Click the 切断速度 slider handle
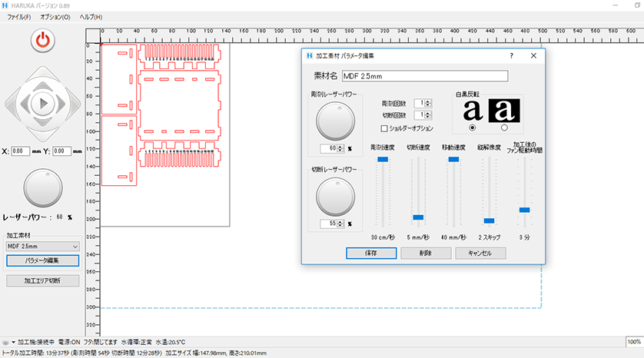The width and height of the screenshot is (644, 358). (x=418, y=217)
